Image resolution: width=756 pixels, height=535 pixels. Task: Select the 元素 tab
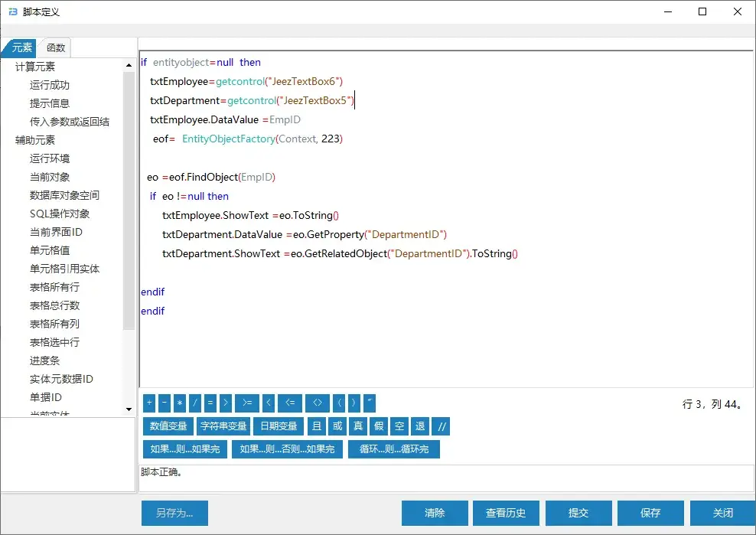21,47
